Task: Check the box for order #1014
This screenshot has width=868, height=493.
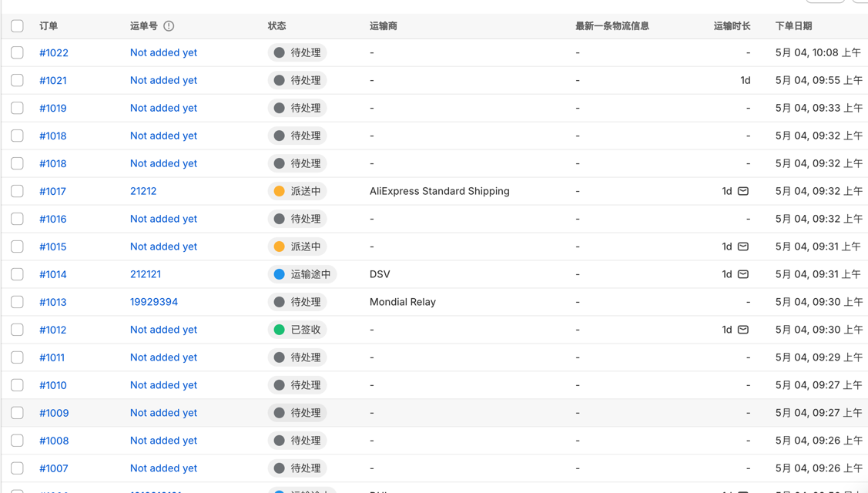Action: [17, 274]
